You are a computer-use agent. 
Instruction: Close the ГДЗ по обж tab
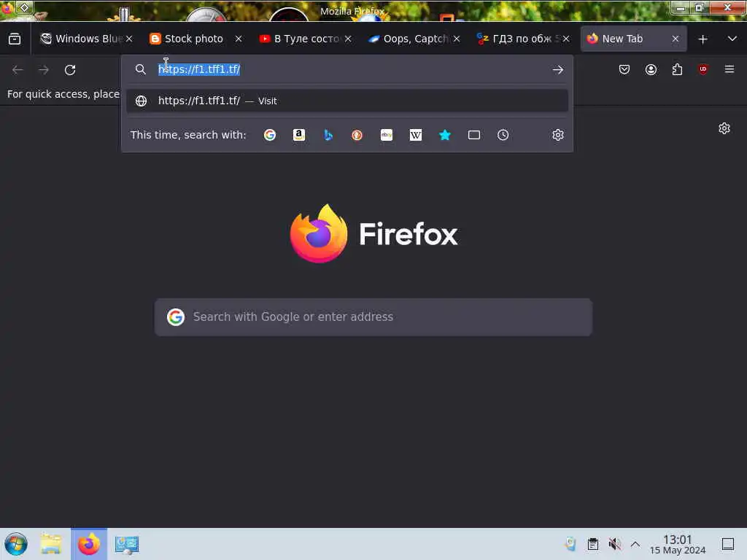(x=566, y=39)
